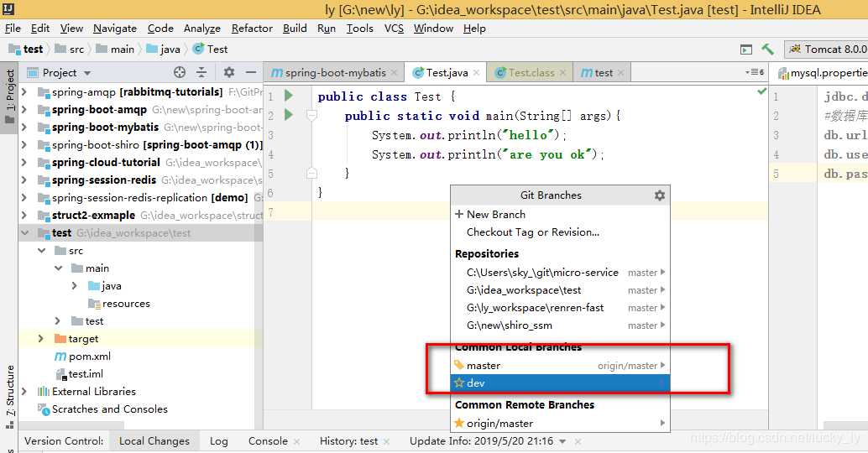Choose New Branch in Git Branches popup

coord(560,214)
